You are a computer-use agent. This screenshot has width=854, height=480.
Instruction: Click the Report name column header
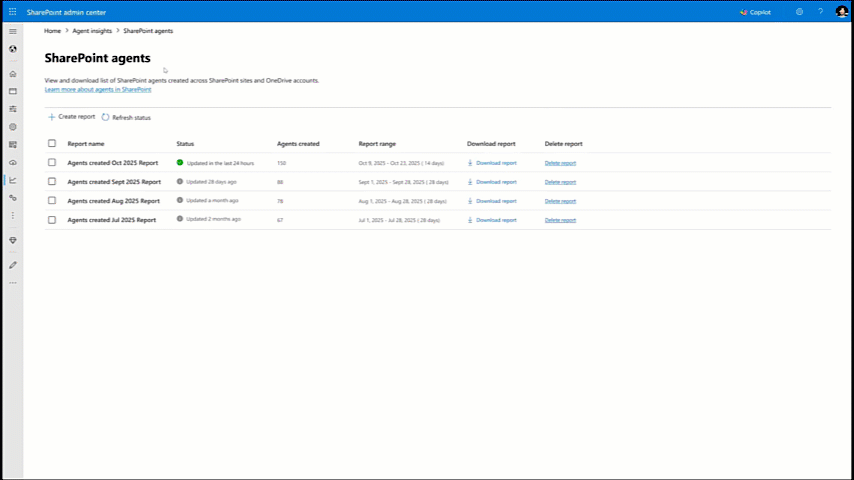(x=86, y=144)
